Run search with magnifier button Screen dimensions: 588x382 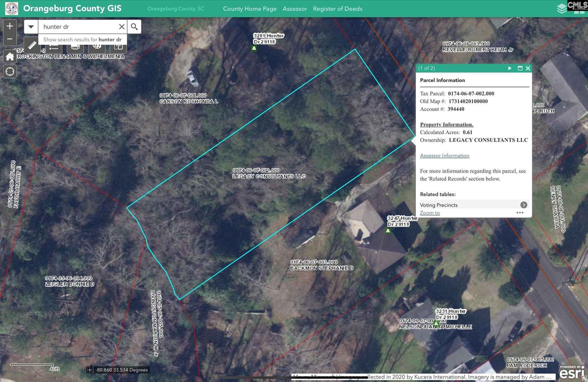click(x=134, y=27)
